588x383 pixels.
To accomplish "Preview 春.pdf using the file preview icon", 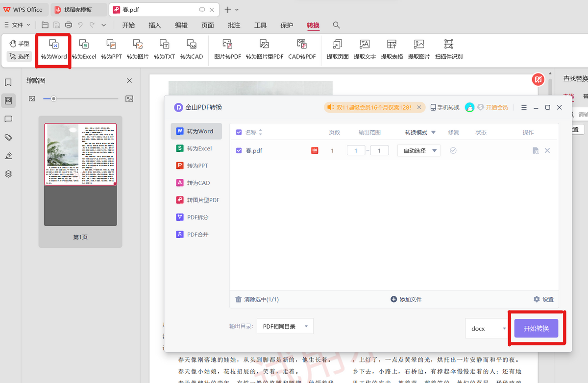I will click(x=536, y=150).
